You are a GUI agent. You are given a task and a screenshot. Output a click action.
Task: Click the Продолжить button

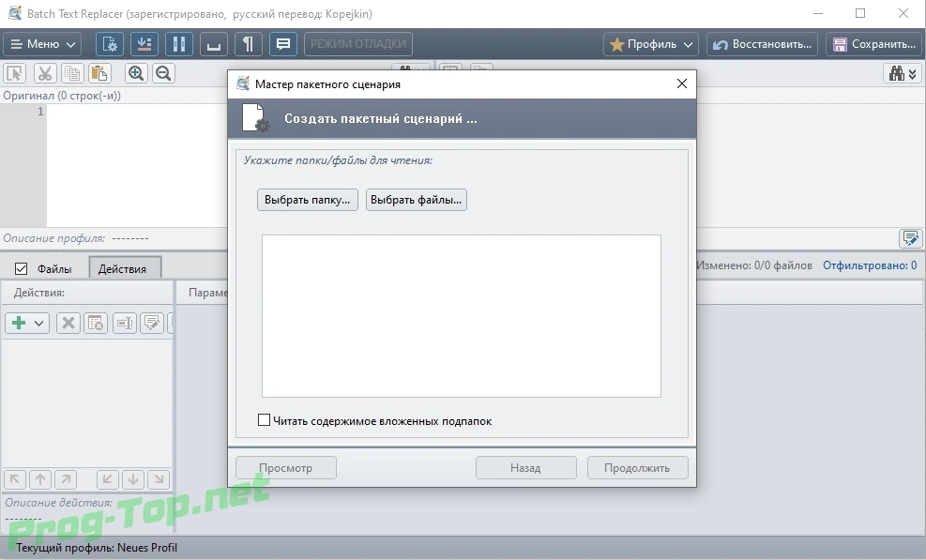(637, 468)
